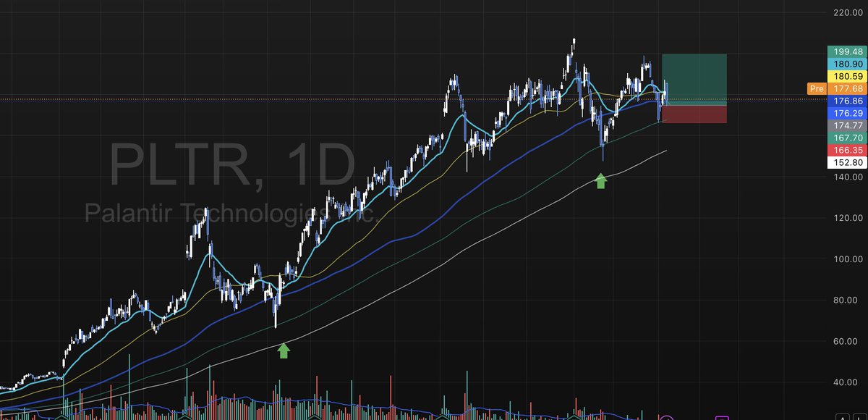The height and width of the screenshot is (420, 868).
Task: Click the orange Pre tag
Action: pyautogui.click(x=816, y=88)
